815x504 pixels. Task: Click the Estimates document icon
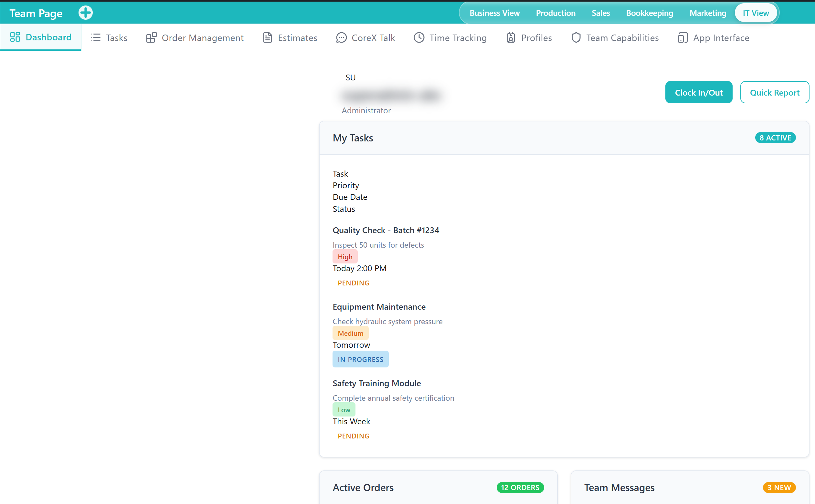coord(268,38)
